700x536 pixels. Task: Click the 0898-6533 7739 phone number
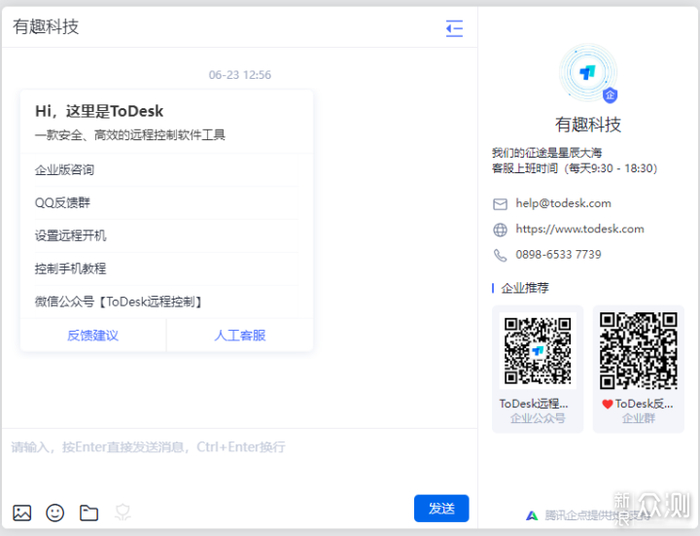558,254
